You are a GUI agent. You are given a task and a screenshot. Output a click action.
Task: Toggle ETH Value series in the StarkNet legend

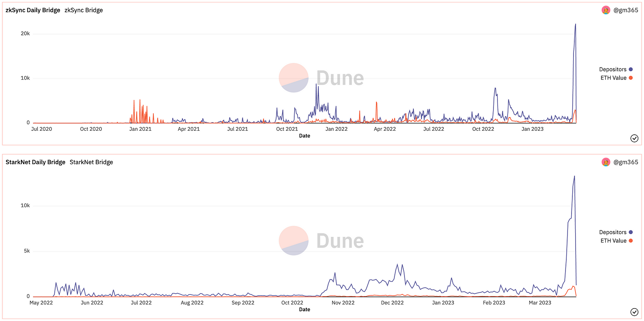point(617,241)
